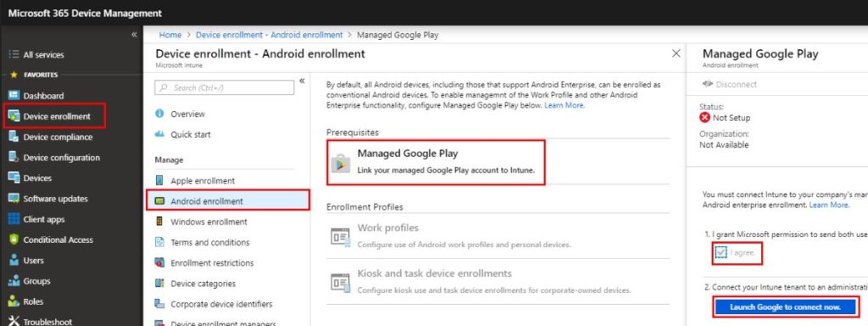Select the Work profiles enrollment icon
868x326 pixels.
coord(340,236)
